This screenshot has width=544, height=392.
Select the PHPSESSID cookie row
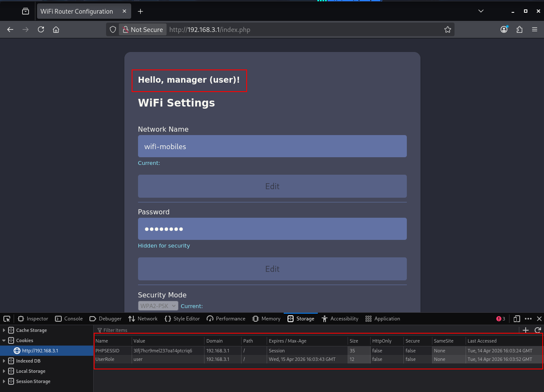(318, 351)
